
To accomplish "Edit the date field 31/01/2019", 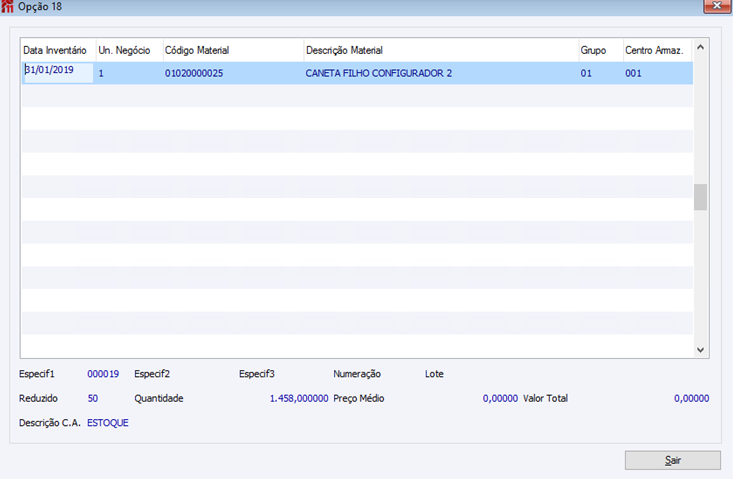I will pyautogui.click(x=58, y=72).
